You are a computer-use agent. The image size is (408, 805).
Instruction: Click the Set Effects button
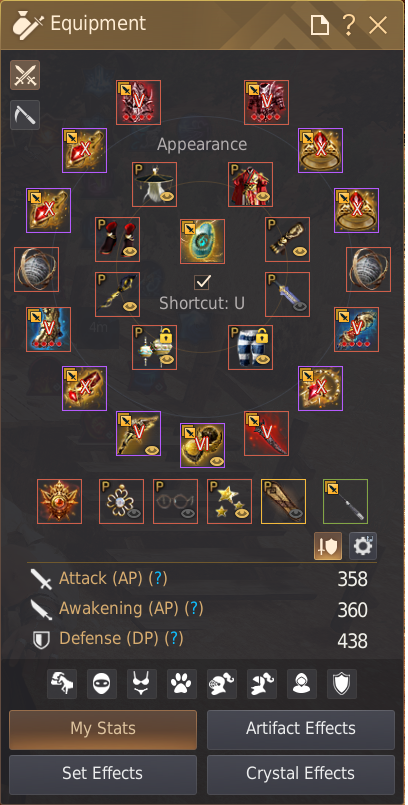click(103, 774)
